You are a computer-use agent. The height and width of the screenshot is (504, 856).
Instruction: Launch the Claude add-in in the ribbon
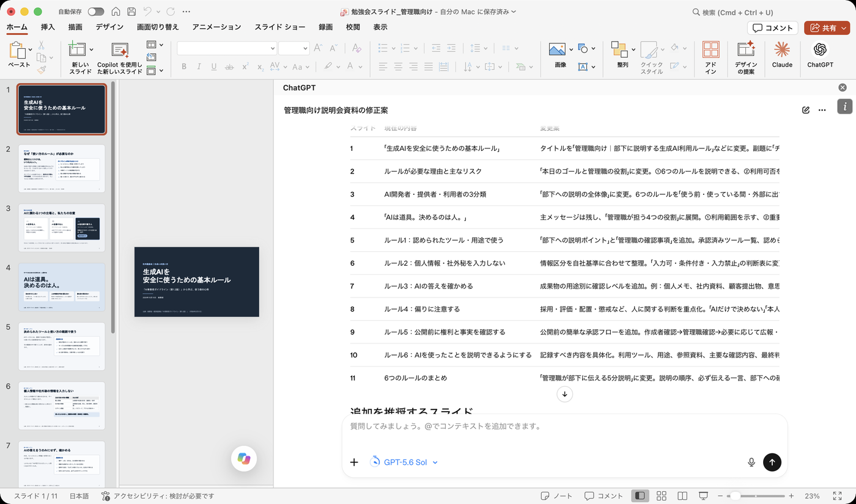(x=782, y=55)
